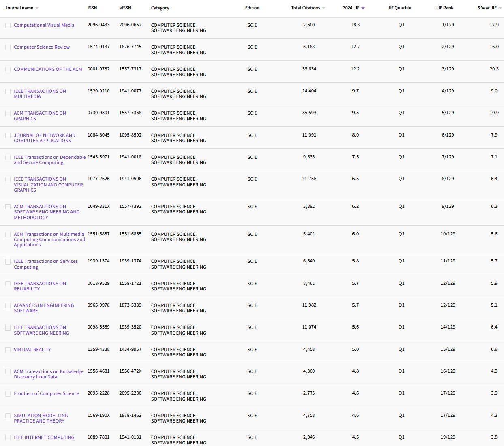The image size is (504, 446).
Task: Click the Frontiers of Computer Science link
Action: point(47,393)
